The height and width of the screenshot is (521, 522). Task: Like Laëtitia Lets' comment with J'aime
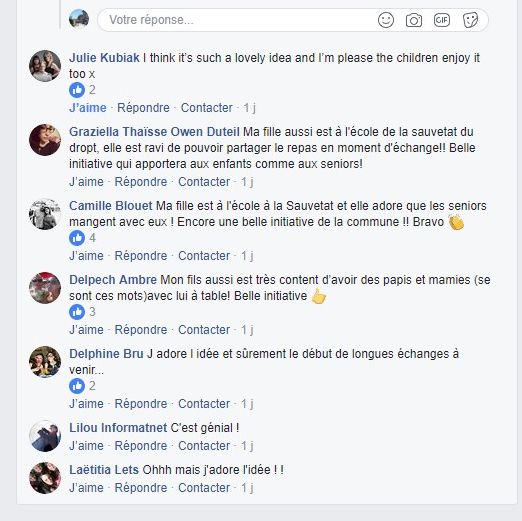pyautogui.click(x=86, y=488)
